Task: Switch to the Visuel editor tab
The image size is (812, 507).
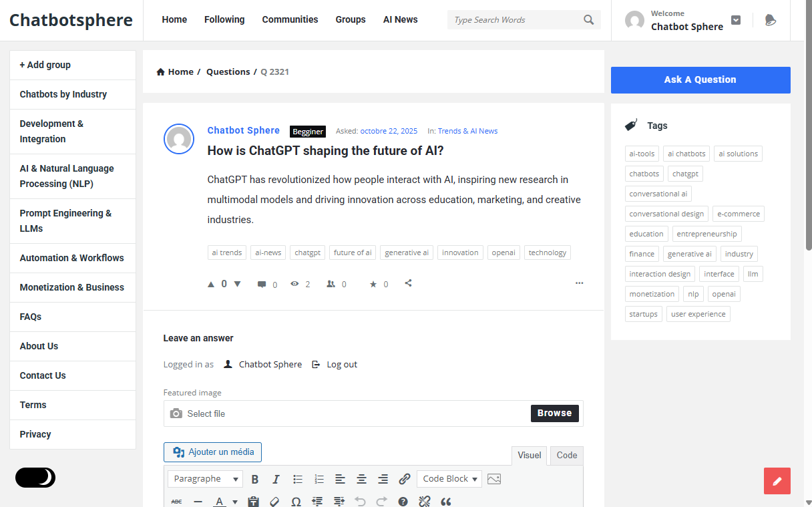Action: point(530,456)
